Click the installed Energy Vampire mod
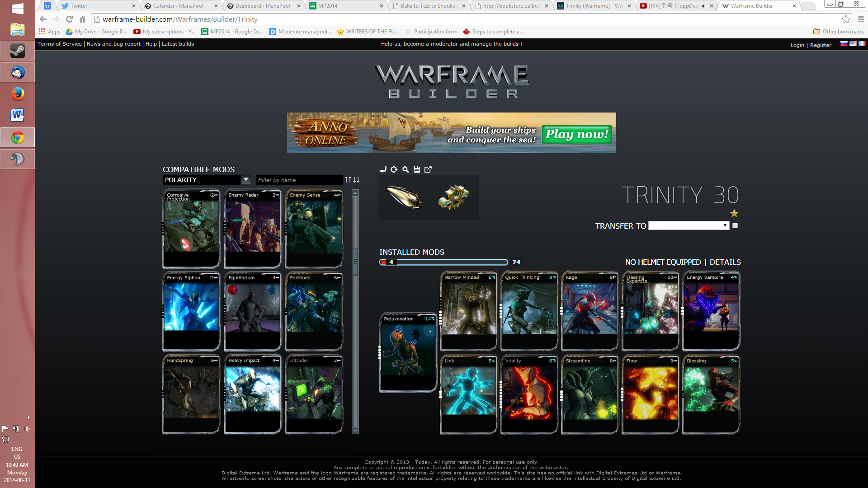The image size is (868, 488). (x=711, y=311)
